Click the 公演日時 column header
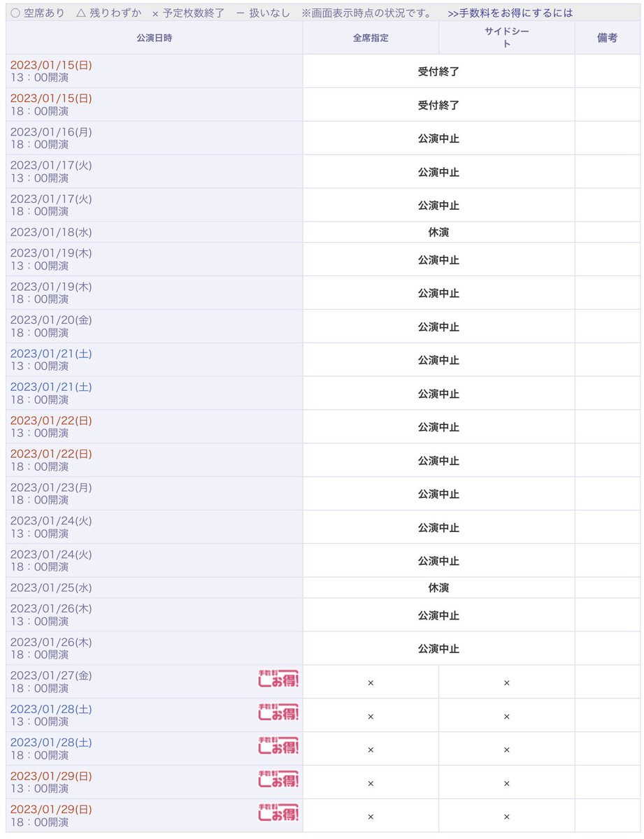The image size is (644, 839). (x=154, y=38)
